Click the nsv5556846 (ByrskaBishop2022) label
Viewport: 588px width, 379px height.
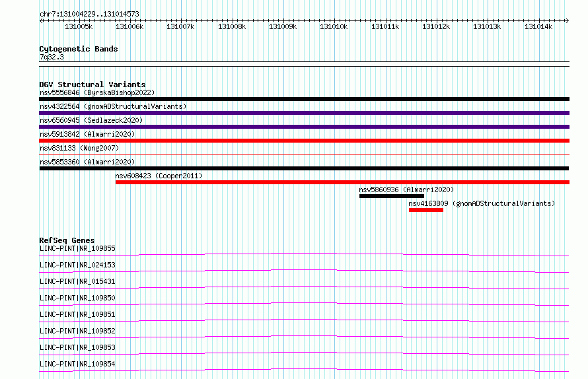pos(97,92)
